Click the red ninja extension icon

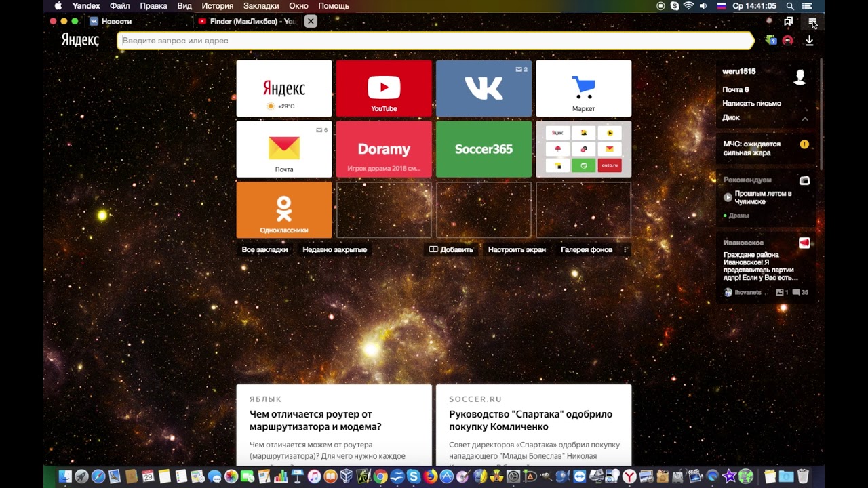point(787,41)
